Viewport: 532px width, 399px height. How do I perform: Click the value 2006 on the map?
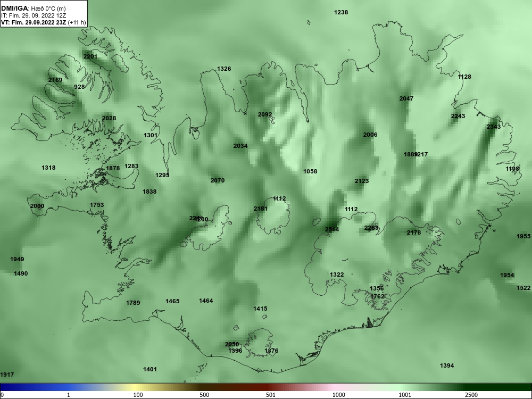click(370, 135)
